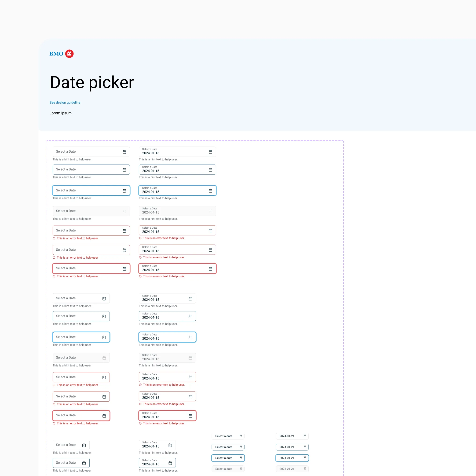Open calendar in widest blue-focused empty Select a Date field
Viewport: 476px width, 476px height.
click(x=124, y=191)
